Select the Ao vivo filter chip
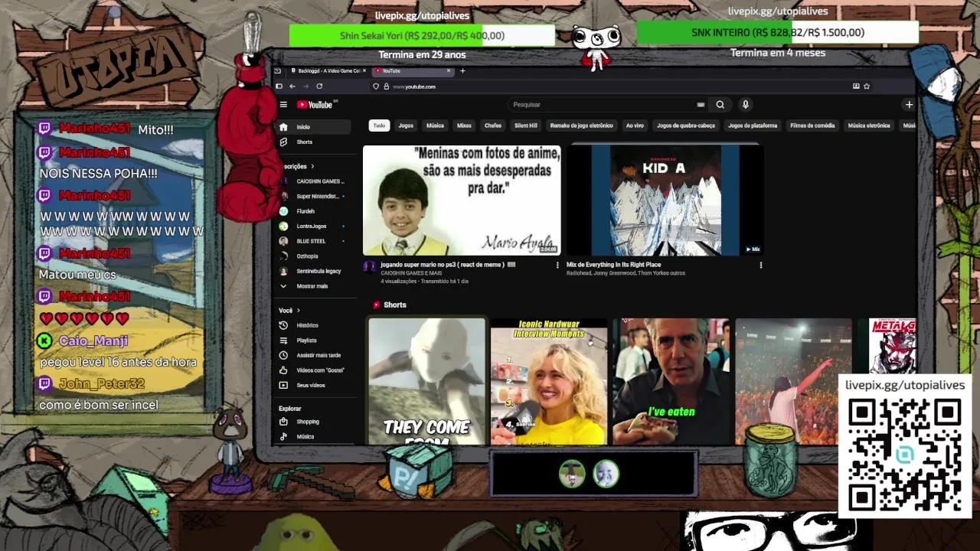The image size is (980, 551). pyautogui.click(x=635, y=126)
